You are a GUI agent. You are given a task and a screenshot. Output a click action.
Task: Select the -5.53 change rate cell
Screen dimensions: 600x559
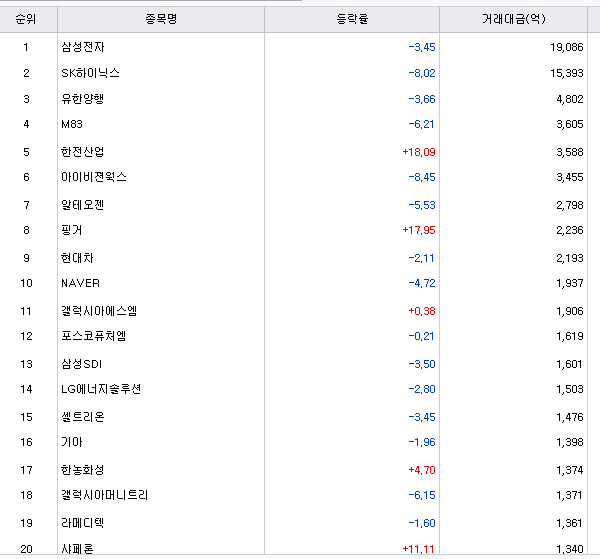[x=422, y=205]
